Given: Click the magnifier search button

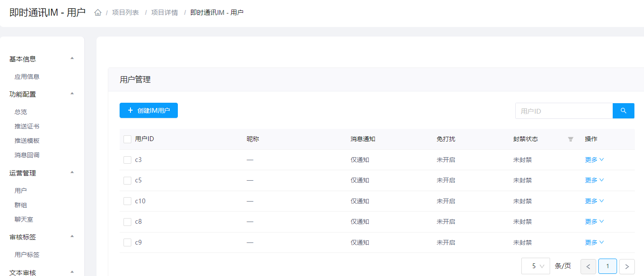Looking at the screenshot, I should click(623, 111).
